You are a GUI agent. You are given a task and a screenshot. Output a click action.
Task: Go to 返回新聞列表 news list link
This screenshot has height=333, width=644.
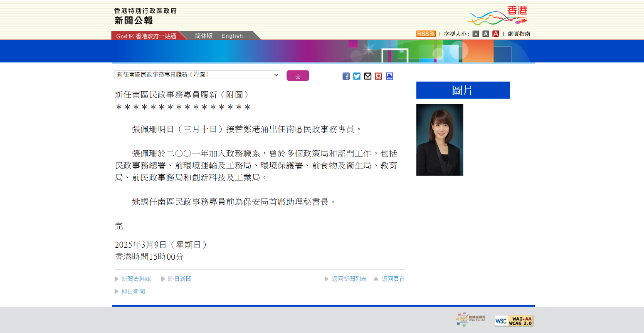[349, 279]
